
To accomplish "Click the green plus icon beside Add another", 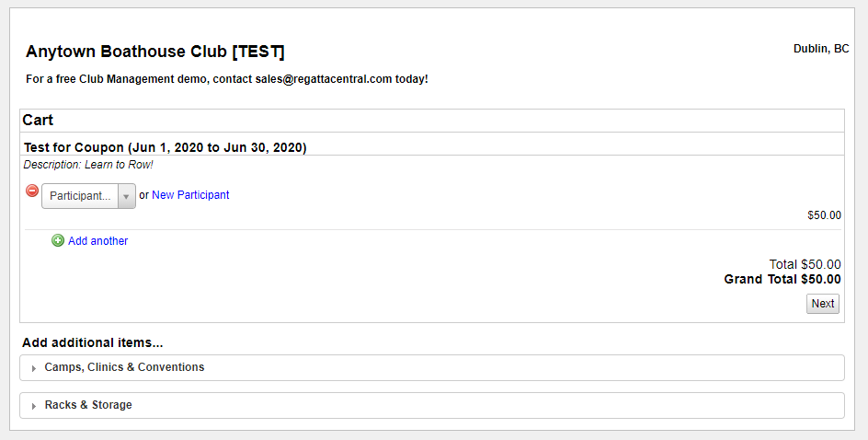I will pos(58,240).
